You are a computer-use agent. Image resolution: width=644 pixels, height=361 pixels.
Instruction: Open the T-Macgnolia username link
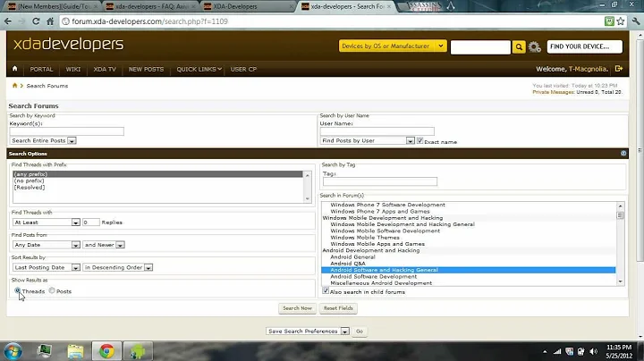588,69
